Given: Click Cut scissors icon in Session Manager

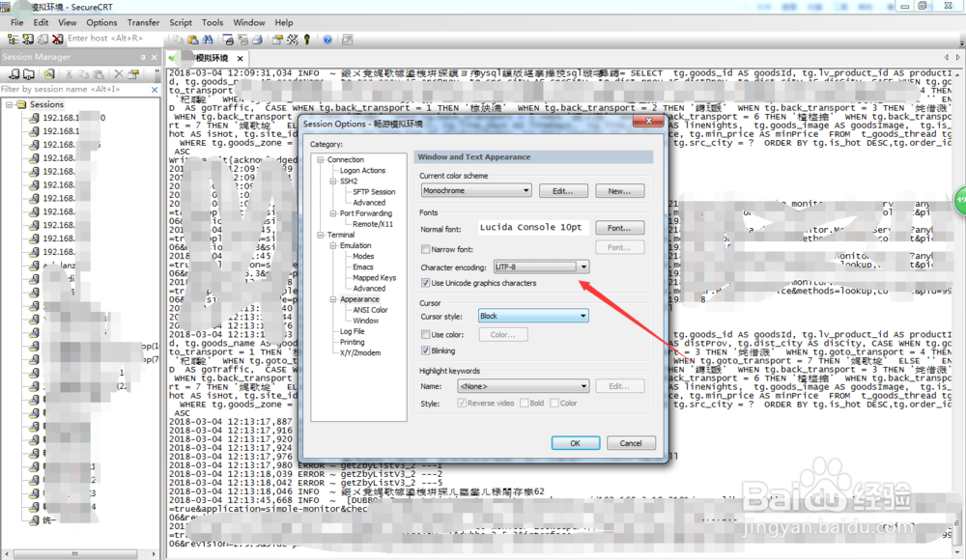Looking at the screenshot, I should 69,74.
